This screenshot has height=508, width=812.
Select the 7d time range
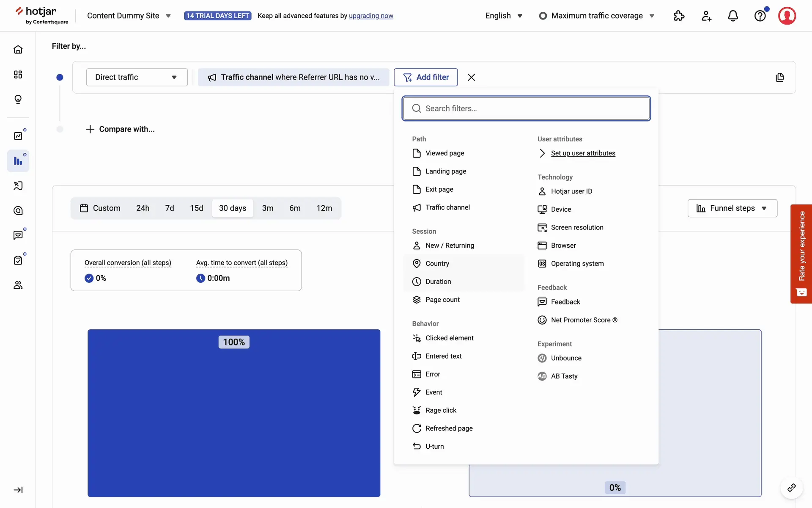(170, 208)
